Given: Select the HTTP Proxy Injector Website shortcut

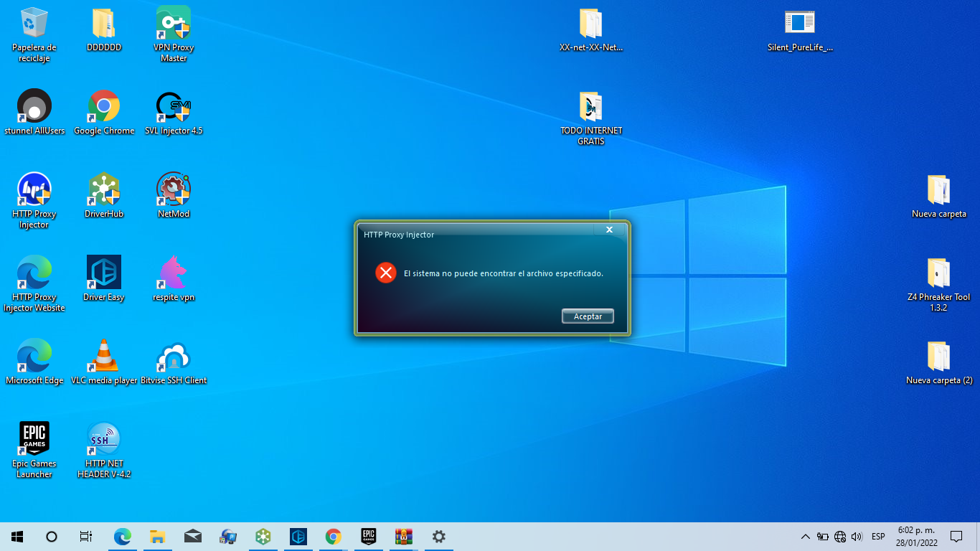Looking at the screenshot, I should [x=34, y=284].
